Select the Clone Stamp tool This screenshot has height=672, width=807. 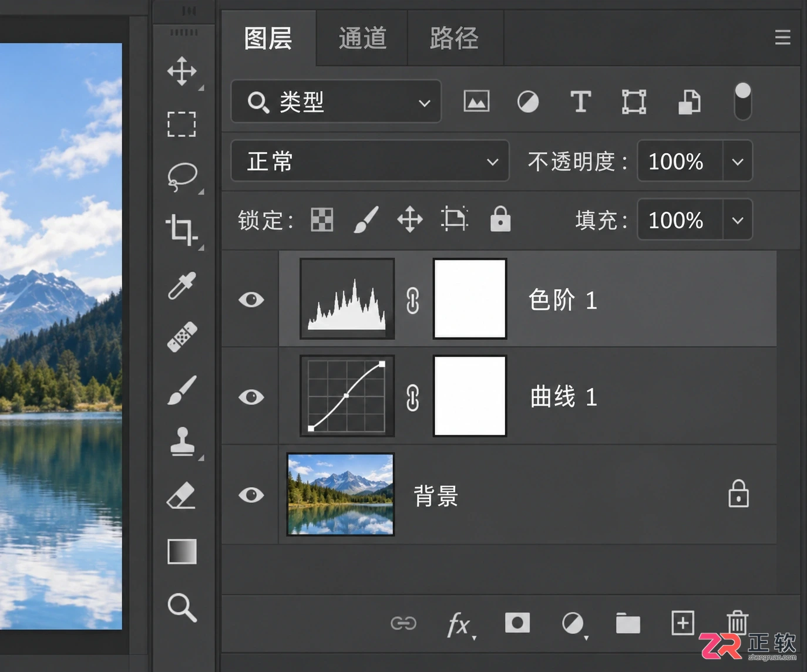click(x=183, y=441)
